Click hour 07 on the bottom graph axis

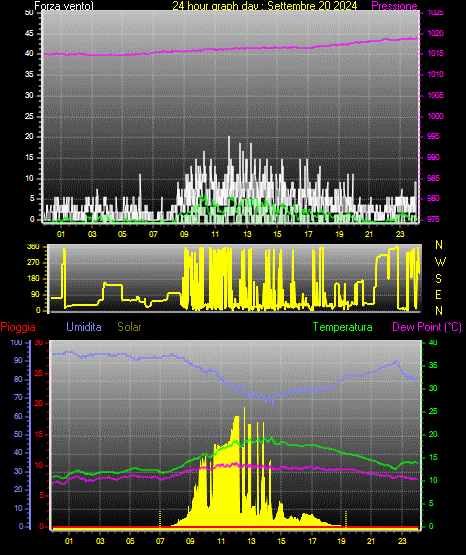[x=160, y=541]
